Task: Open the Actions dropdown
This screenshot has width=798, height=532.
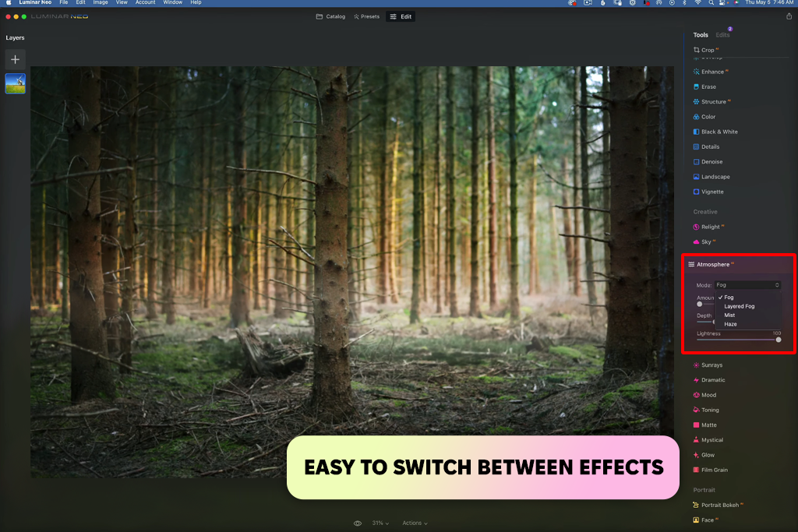Action: click(415, 523)
